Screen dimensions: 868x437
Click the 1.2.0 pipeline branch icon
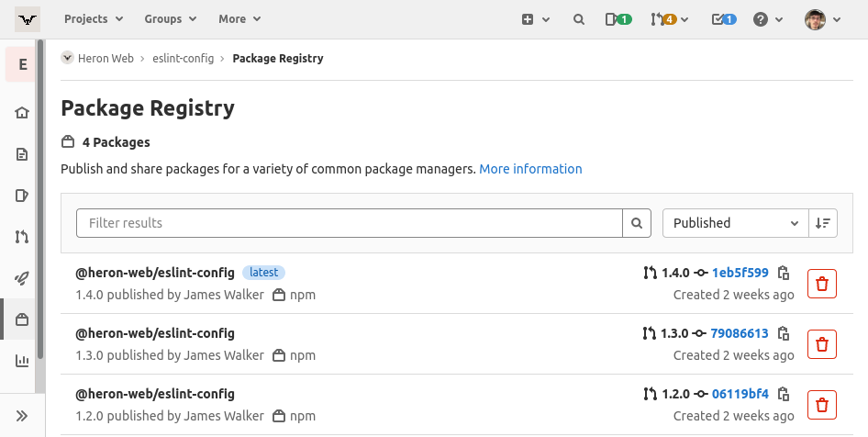click(x=650, y=394)
